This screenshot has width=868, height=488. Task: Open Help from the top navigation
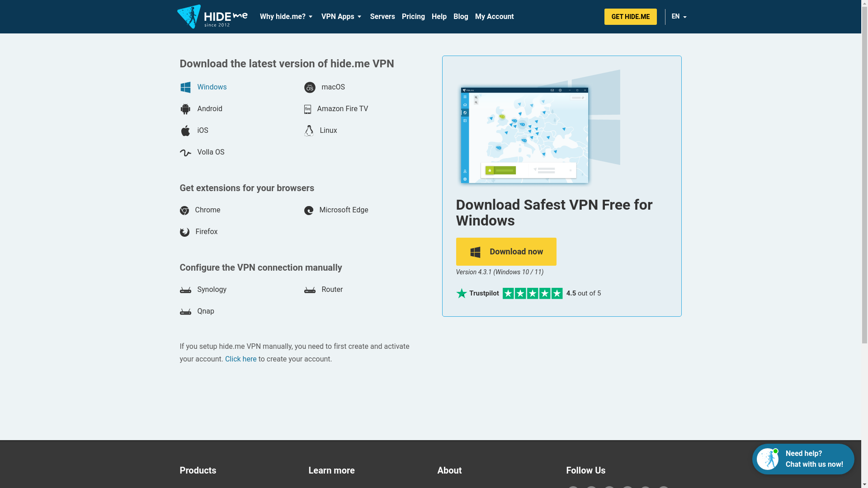(x=439, y=17)
